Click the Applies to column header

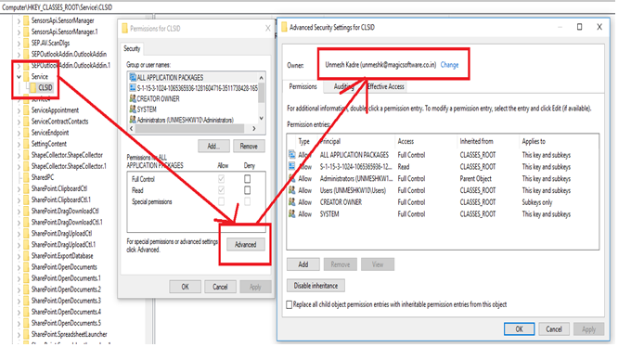[534, 141]
